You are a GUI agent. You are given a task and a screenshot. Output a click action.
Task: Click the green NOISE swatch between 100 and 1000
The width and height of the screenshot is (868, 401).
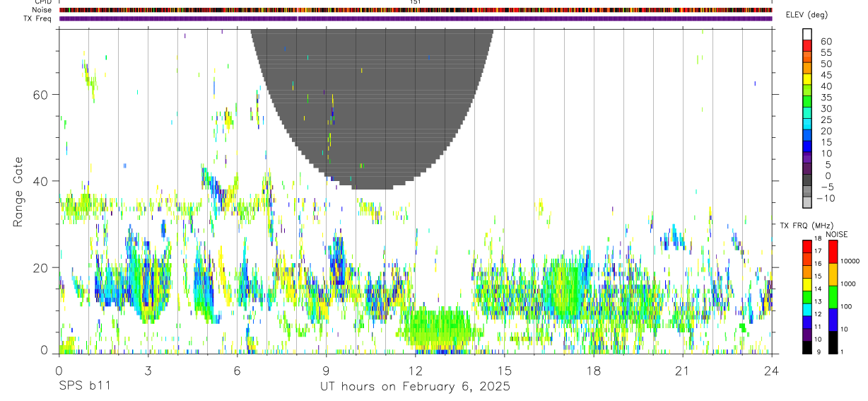click(x=833, y=296)
